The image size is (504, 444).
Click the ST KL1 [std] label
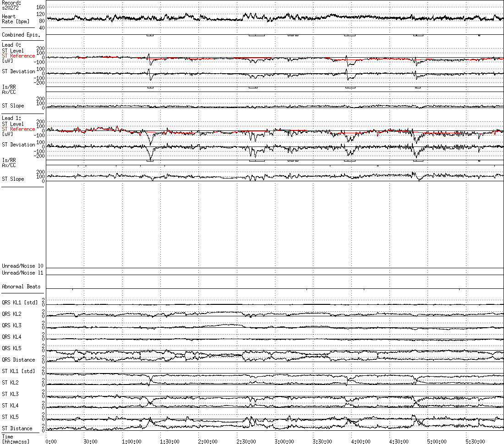click(18, 371)
